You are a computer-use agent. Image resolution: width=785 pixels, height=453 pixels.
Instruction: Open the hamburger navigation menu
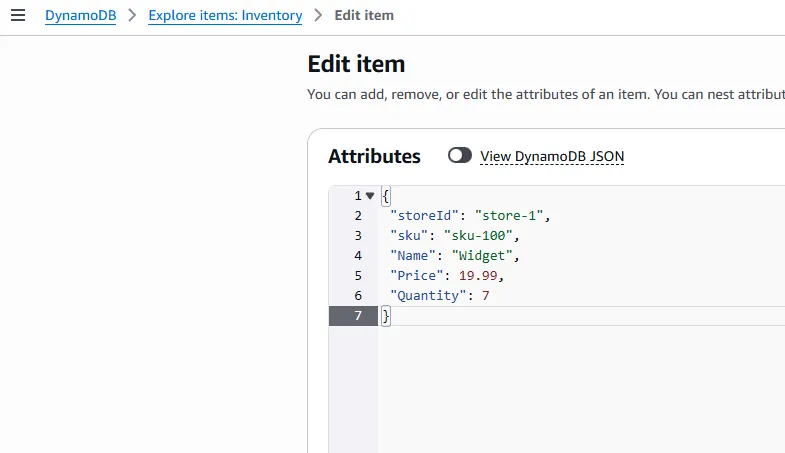[17, 15]
